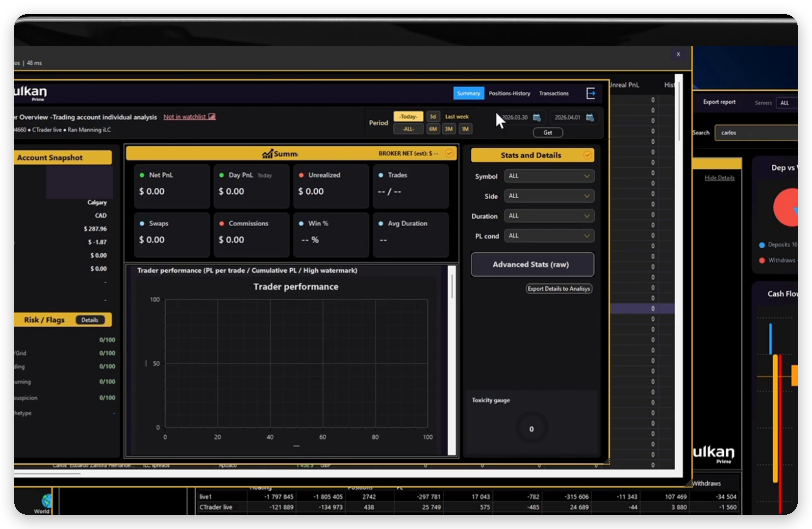The image size is (812, 529).
Task: Expand the Duration dropdown
Action: [549, 216]
